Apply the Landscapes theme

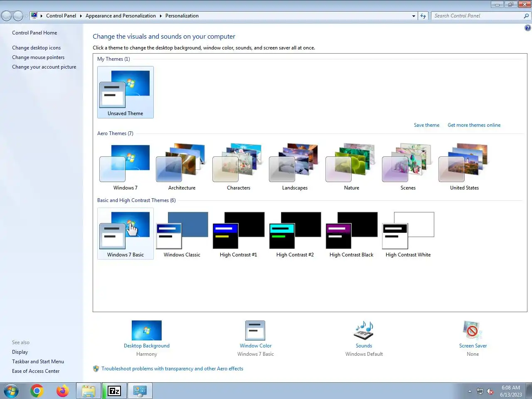coord(295,167)
